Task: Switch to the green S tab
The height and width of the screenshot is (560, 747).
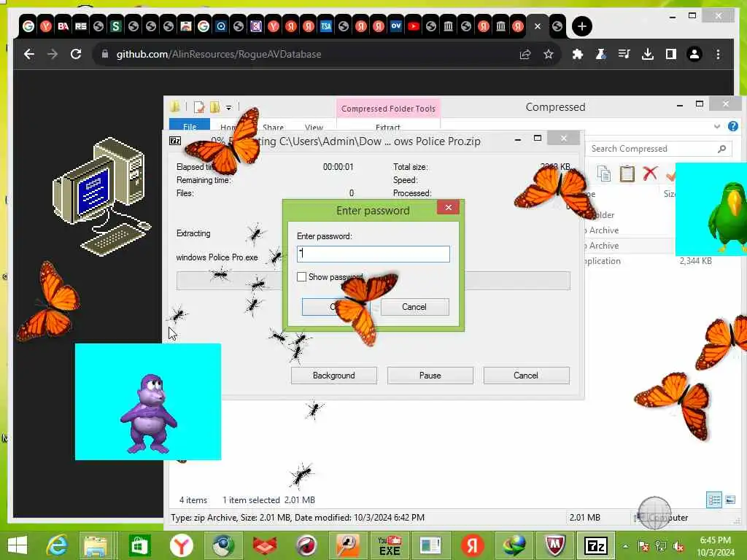Action: click(x=116, y=26)
